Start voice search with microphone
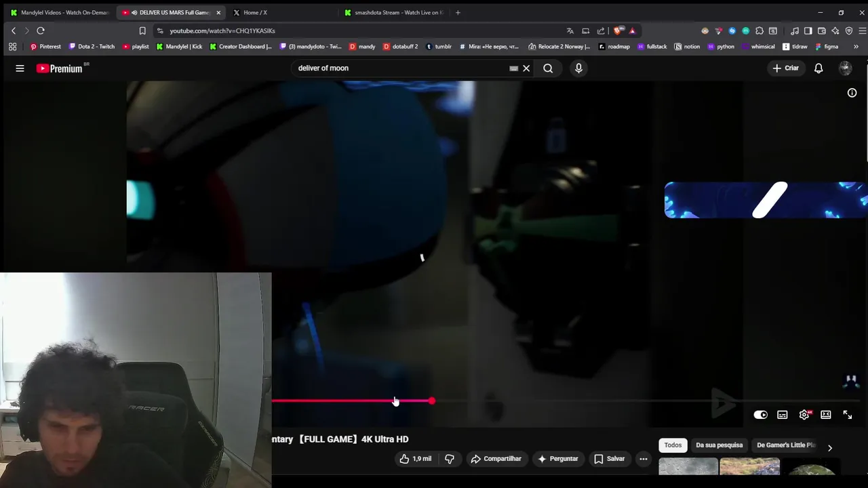868x488 pixels. [578, 68]
